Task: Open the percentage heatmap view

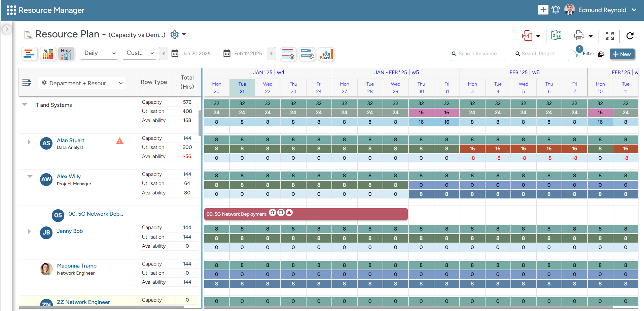Action: tap(48, 53)
